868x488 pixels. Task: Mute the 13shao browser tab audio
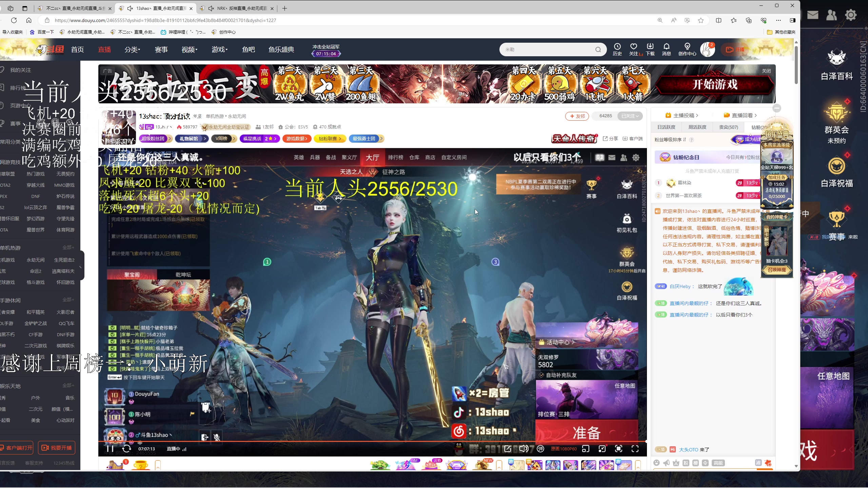coord(130,8)
